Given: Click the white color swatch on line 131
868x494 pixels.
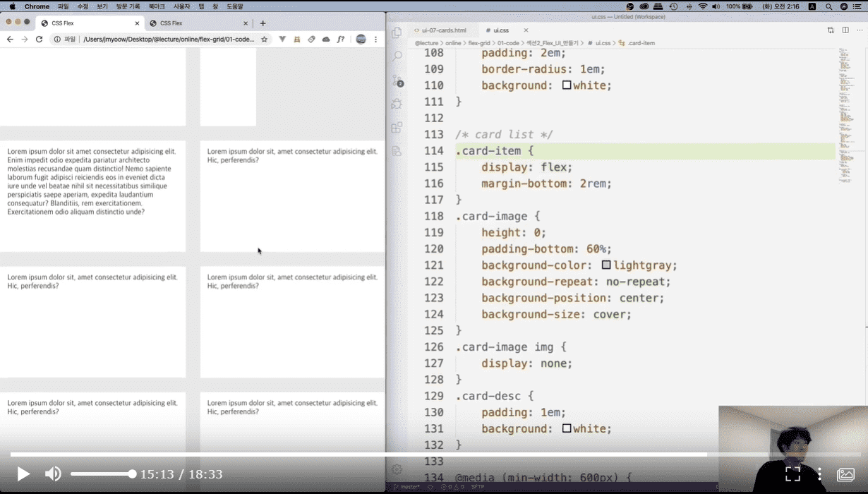Looking at the screenshot, I should click(x=567, y=428).
